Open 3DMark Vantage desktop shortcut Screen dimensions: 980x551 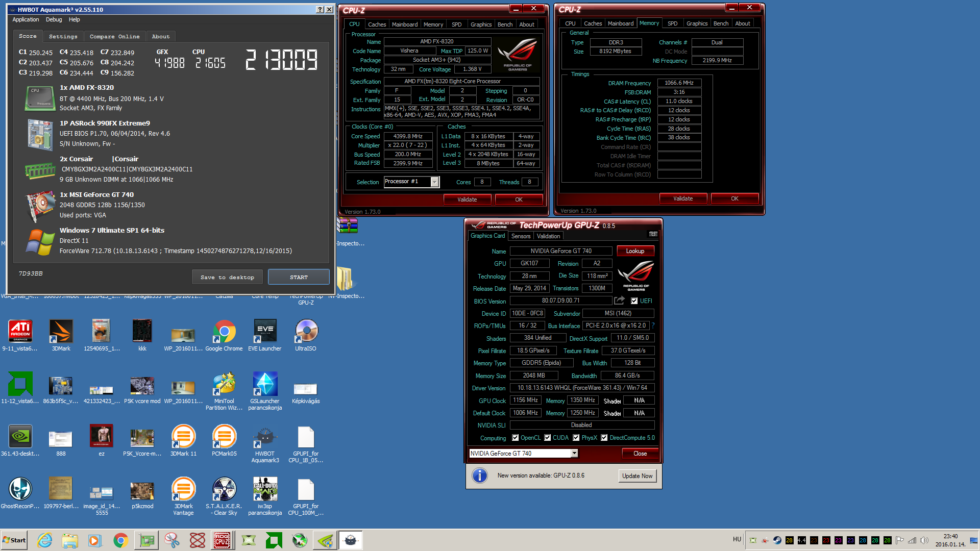tap(183, 496)
